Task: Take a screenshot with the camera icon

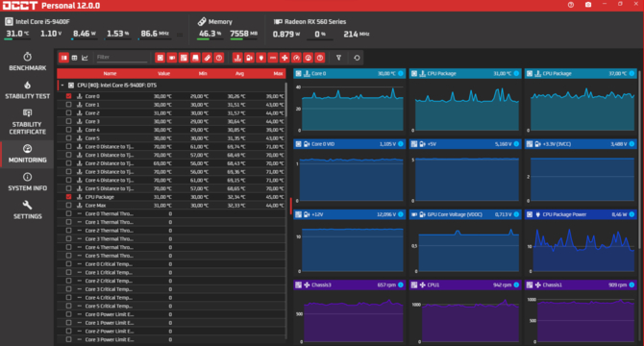Action: [x=588, y=5]
